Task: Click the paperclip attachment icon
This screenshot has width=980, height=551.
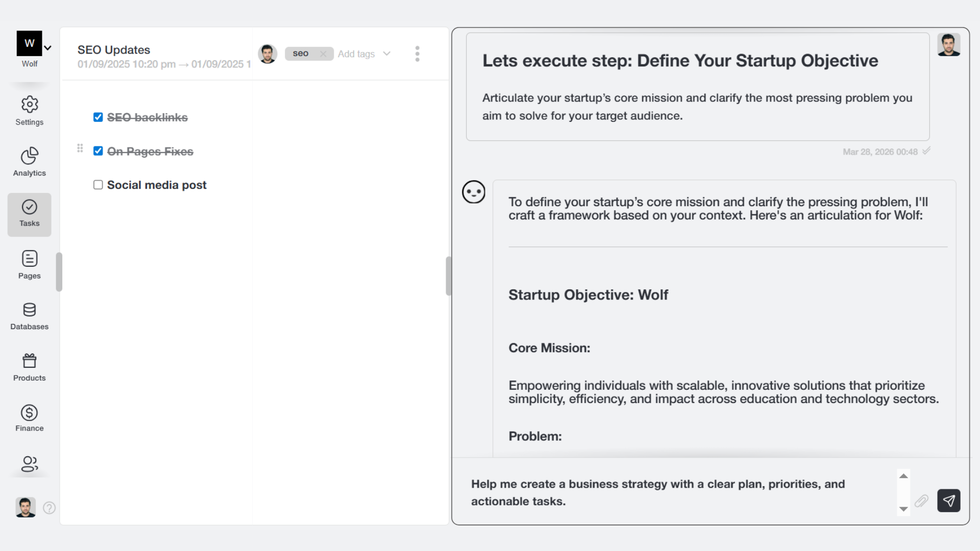Action: 921,501
